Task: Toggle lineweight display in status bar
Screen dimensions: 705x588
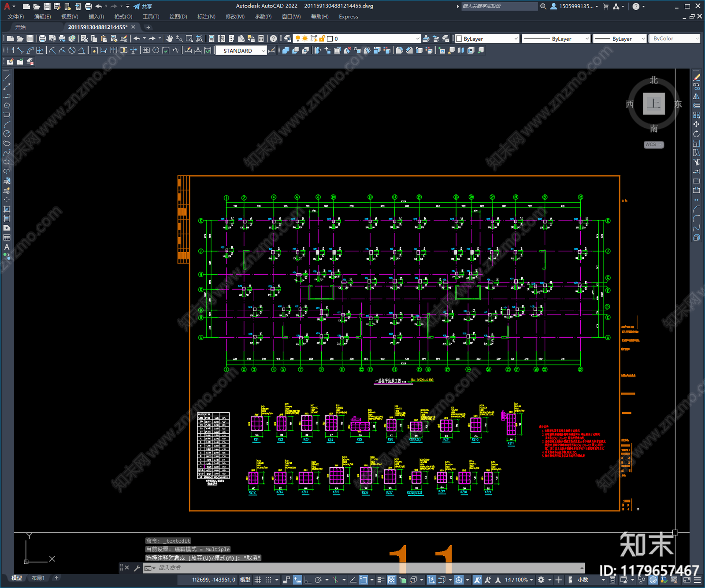Action: 381,580
